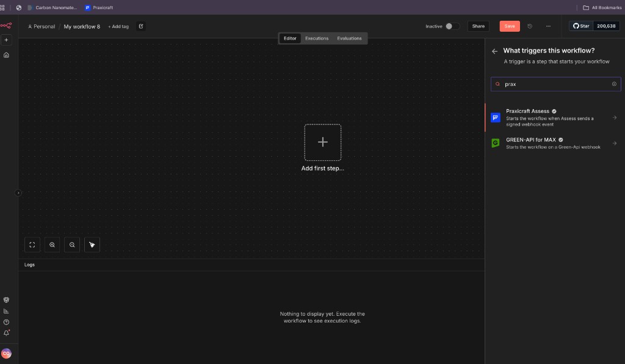Image resolution: width=625 pixels, height=364 pixels.
Task: Toggle the Inactive workflow switch
Action: pos(452,26)
